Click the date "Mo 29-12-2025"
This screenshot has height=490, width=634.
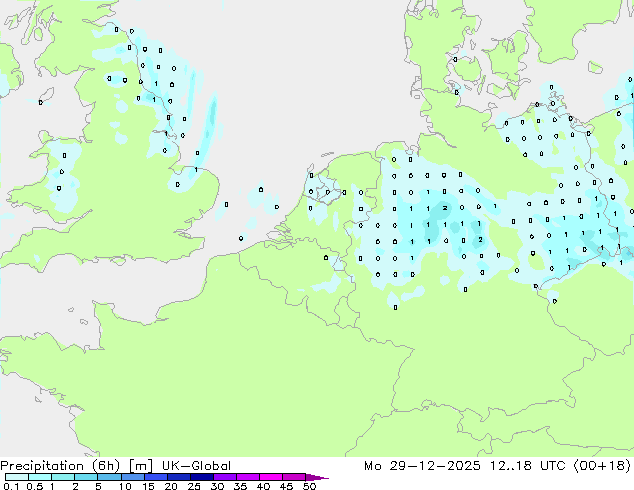(x=422, y=466)
